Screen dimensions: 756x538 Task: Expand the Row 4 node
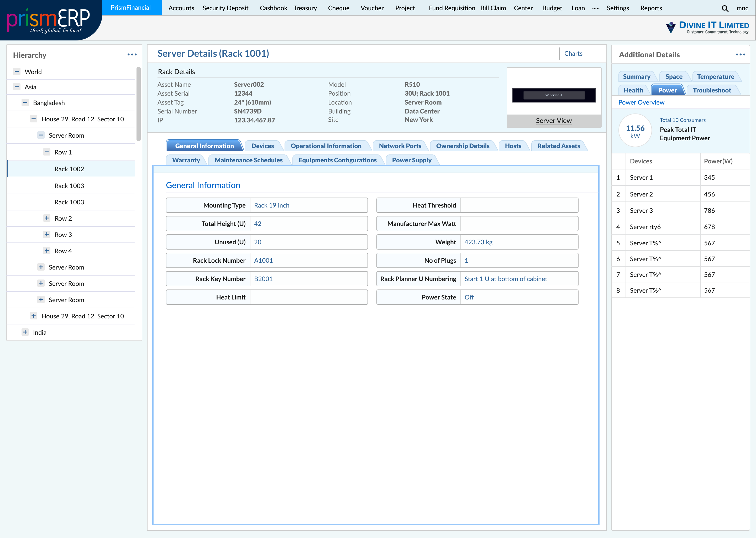pyautogui.click(x=47, y=250)
